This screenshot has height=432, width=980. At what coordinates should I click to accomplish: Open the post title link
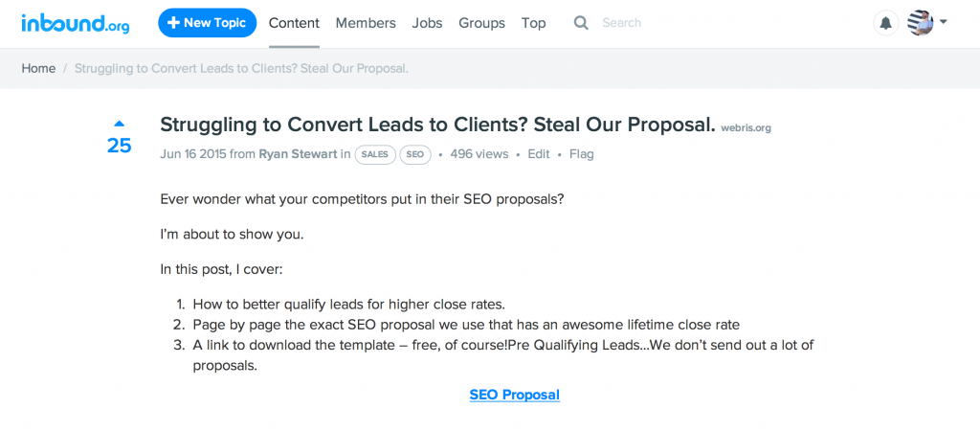point(437,125)
